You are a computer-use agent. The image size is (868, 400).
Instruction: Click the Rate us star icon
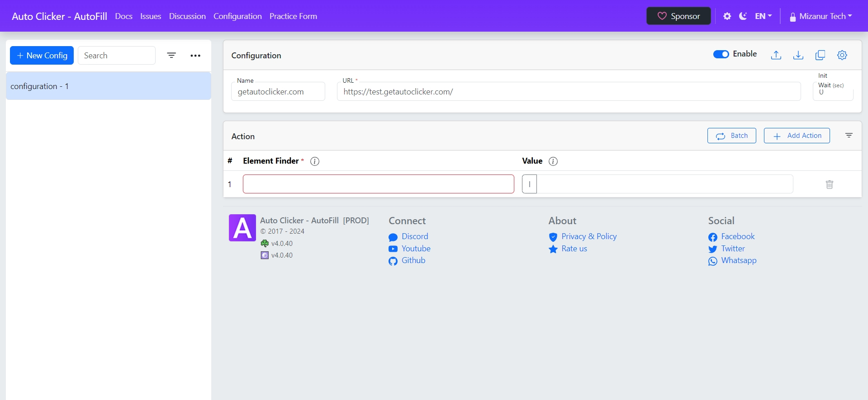tap(553, 249)
